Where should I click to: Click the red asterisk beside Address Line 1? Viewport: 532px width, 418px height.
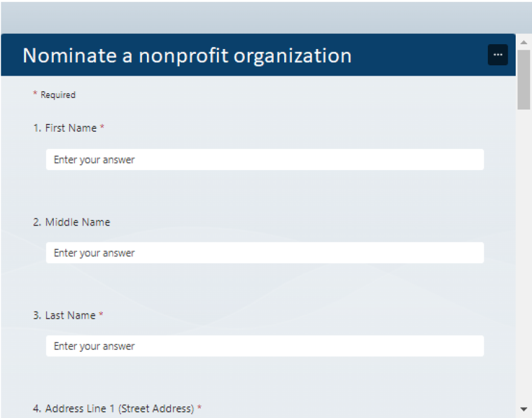tap(199, 408)
